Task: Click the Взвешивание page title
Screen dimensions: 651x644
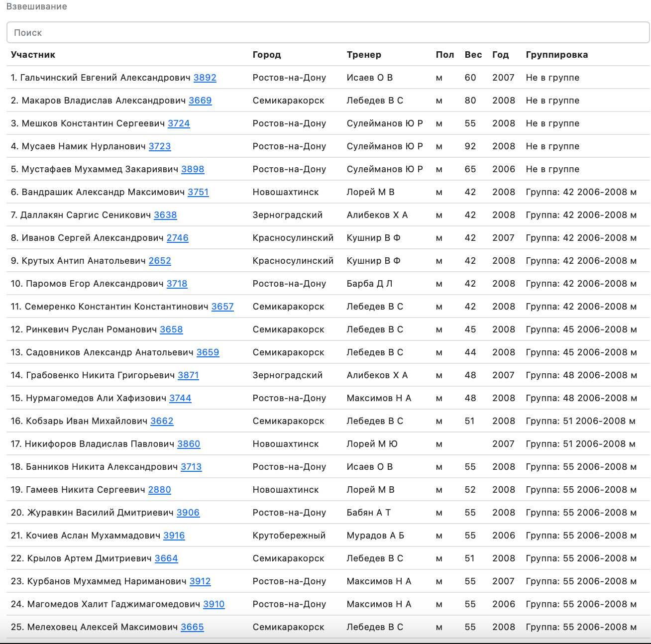Action: pyautogui.click(x=37, y=6)
